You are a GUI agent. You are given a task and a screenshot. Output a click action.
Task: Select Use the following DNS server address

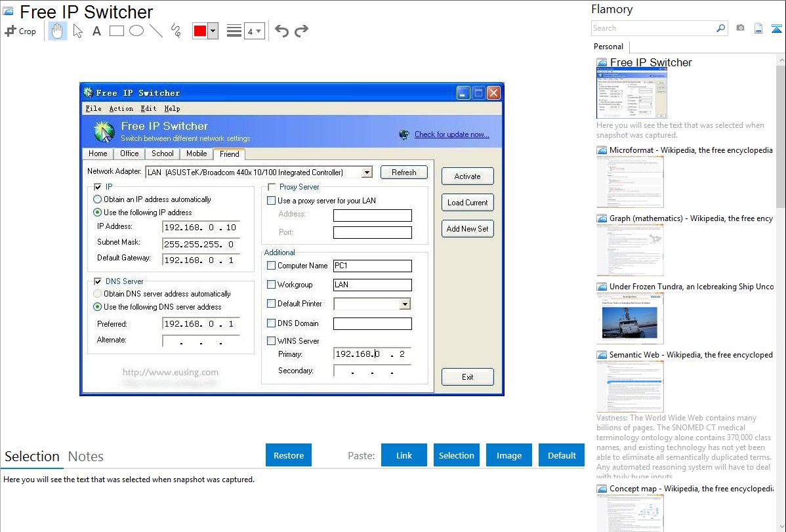coord(98,306)
